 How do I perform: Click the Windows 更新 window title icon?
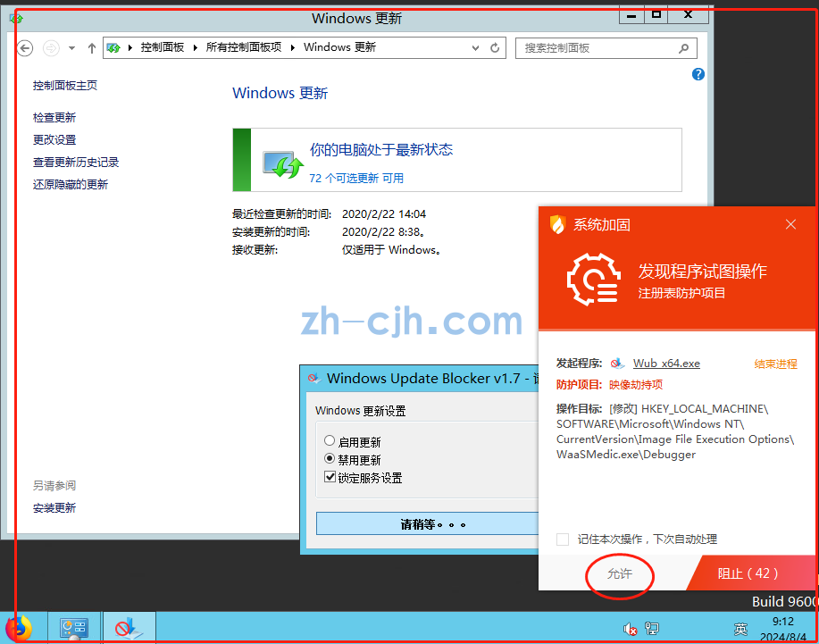pyautogui.click(x=16, y=19)
